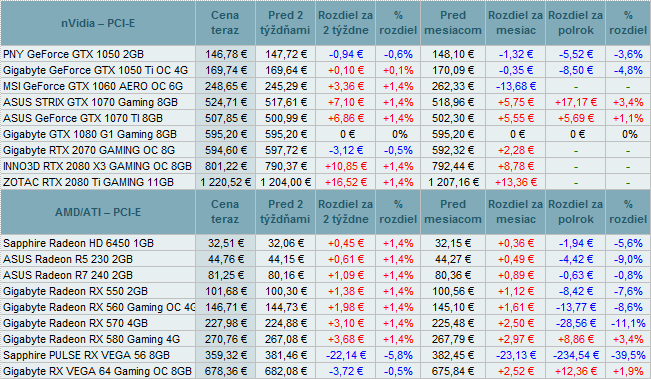The image size is (651, 379).
Task: Select the 1 220,52 € price cell
Action: [225, 182]
